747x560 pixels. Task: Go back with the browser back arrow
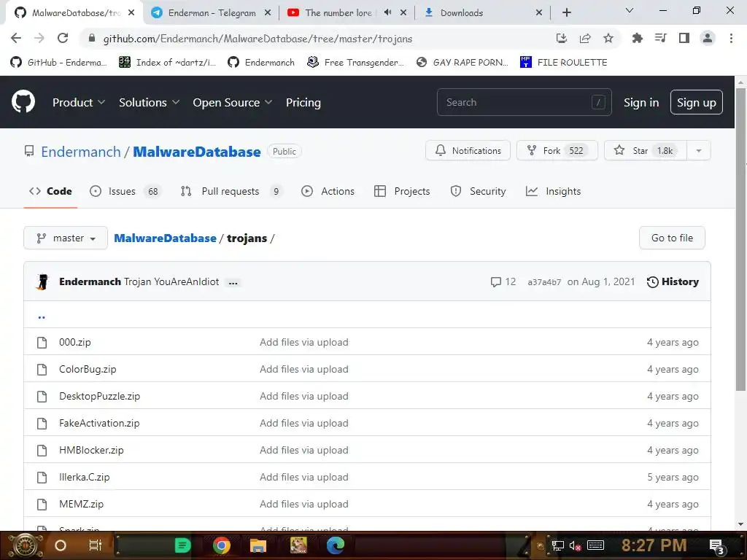click(x=16, y=38)
